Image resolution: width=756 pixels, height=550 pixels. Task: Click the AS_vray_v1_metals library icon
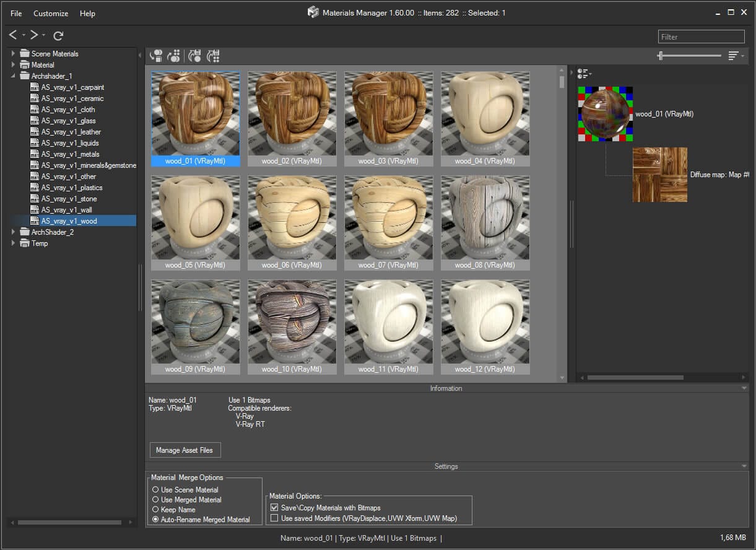(35, 154)
